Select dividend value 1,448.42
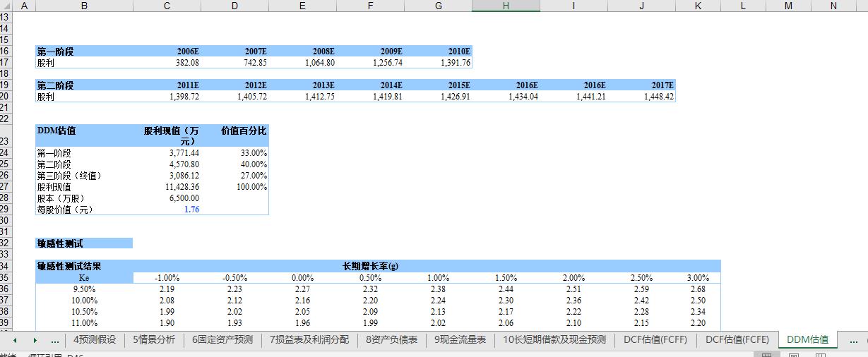Viewport: 868px width, 357px height. pyautogui.click(x=641, y=96)
